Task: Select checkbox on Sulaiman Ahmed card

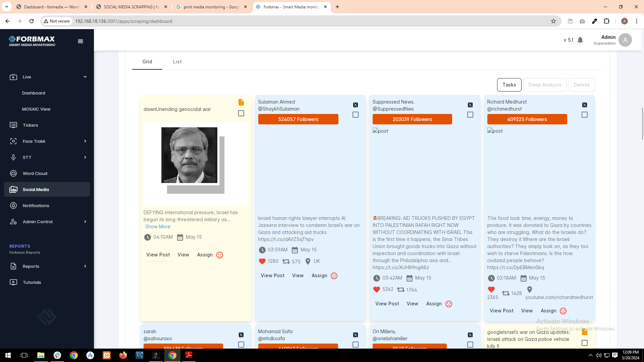Action: (356, 115)
